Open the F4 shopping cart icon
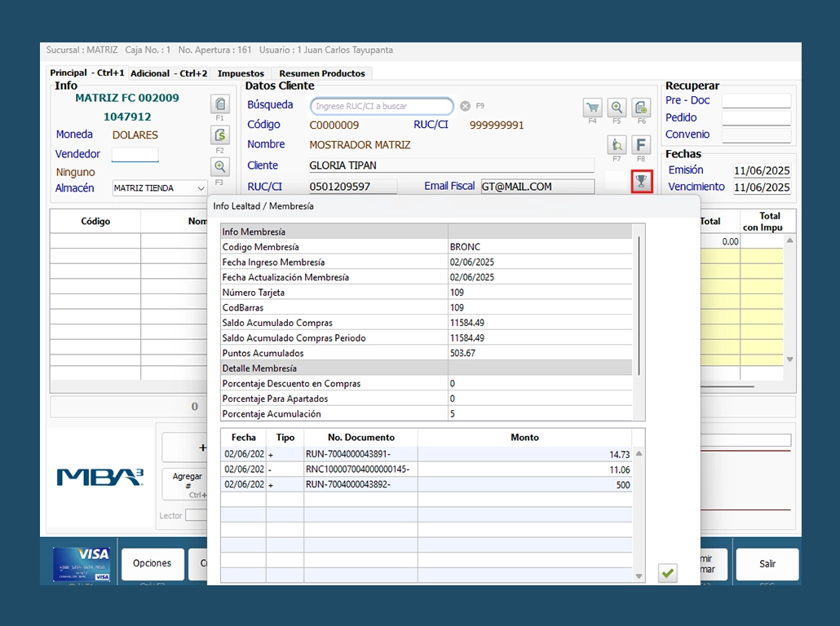840x626 pixels. coord(593,108)
